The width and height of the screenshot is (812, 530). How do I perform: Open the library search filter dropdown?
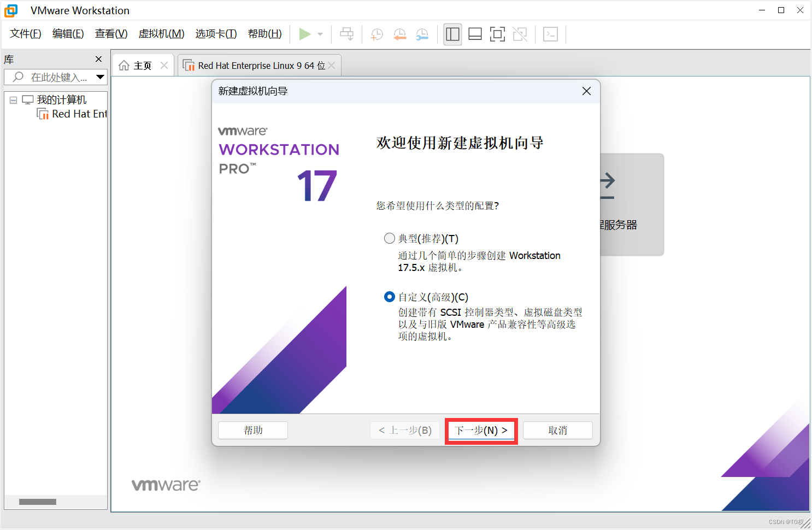pyautogui.click(x=101, y=76)
